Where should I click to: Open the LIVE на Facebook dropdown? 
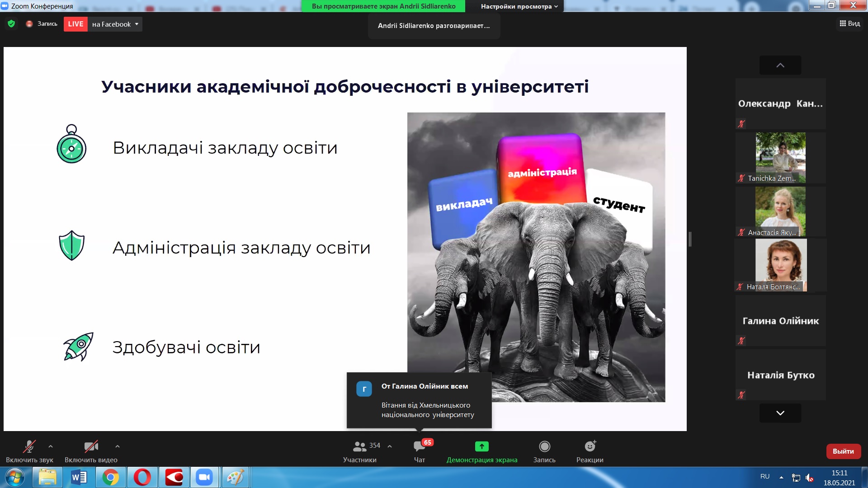coord(136,24)
